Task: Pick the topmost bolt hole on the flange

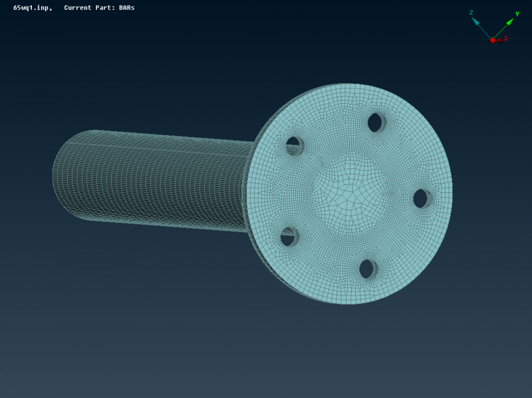Action: pos(376,122)
